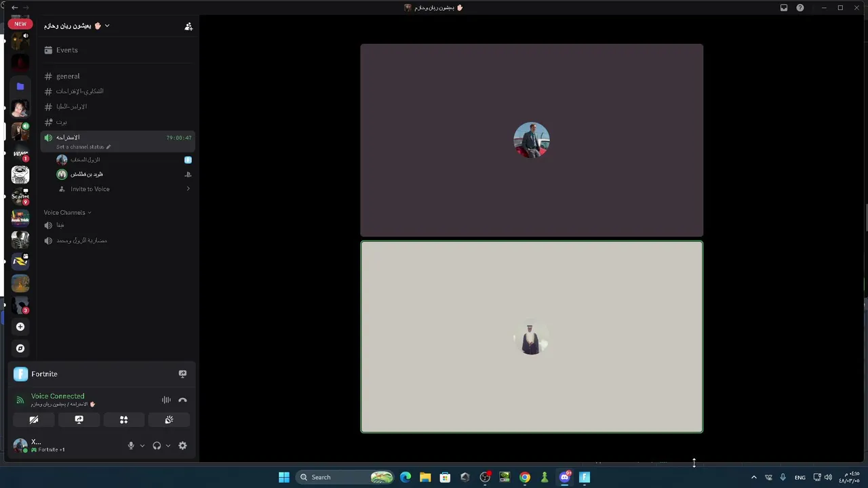Viewport: 868px width, 488px height.
Task: Open the NVIDIA app from taskbar
Action: (x=505, y=477)
